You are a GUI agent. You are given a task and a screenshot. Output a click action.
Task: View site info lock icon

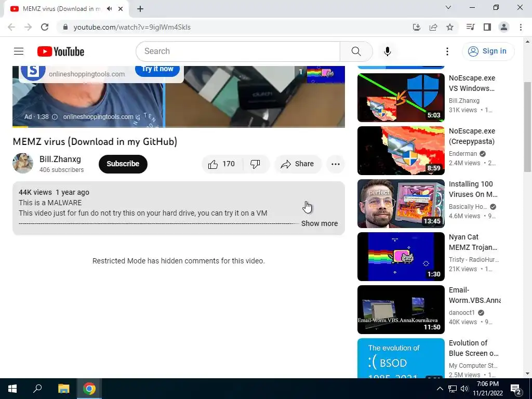pos(65,27)
